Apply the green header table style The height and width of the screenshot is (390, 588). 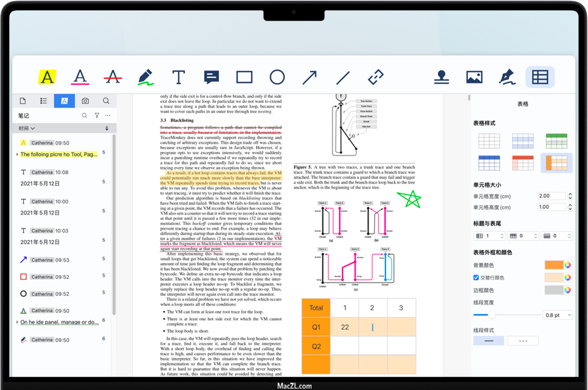pyautogui.click(x=556, y=141)
